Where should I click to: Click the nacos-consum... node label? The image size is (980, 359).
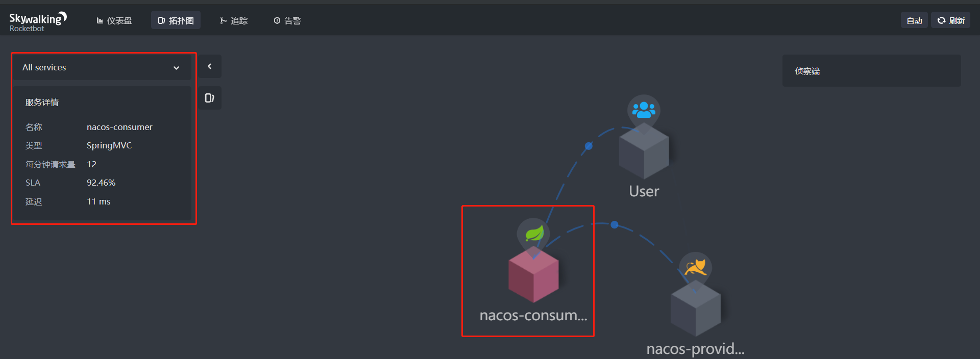point(533,315)
